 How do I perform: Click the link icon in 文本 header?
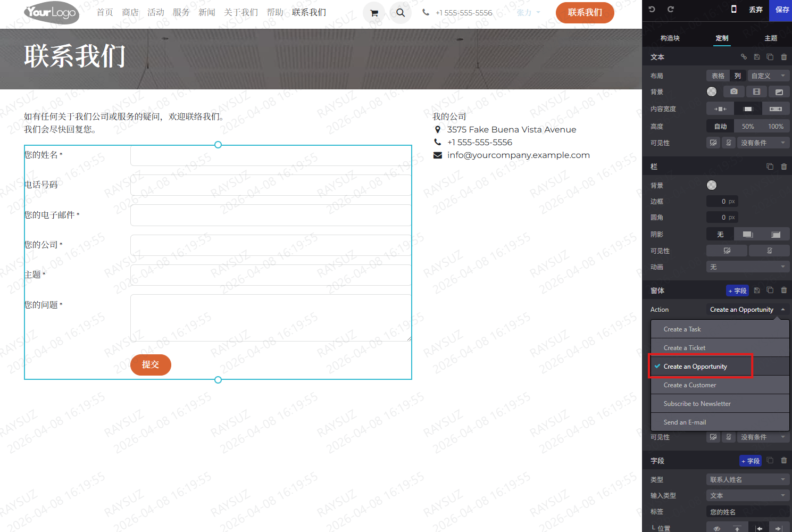[744, 57]
